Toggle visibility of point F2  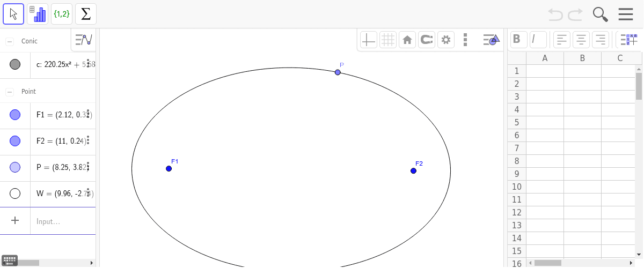[x=15, y=141]
